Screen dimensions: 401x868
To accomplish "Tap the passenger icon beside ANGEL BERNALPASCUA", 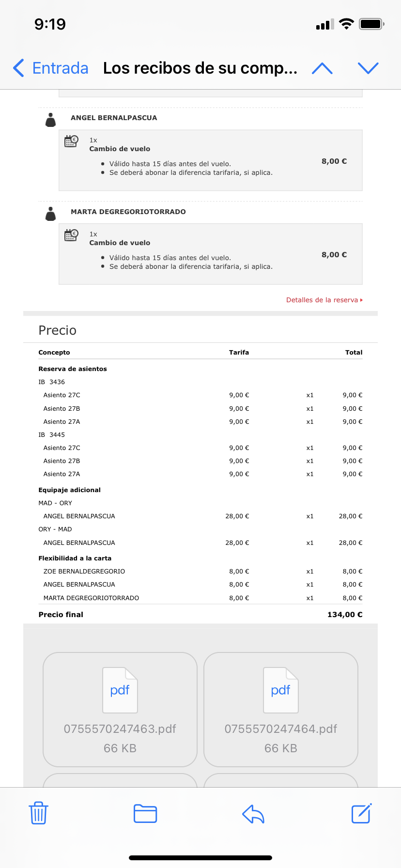I will point(50,120).
